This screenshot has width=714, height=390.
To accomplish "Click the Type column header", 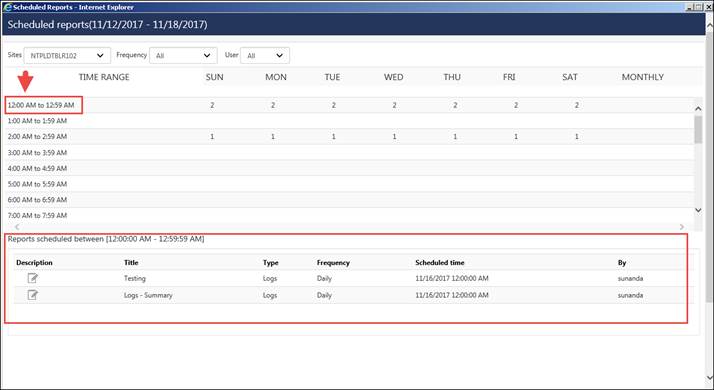I will point(270,263).
